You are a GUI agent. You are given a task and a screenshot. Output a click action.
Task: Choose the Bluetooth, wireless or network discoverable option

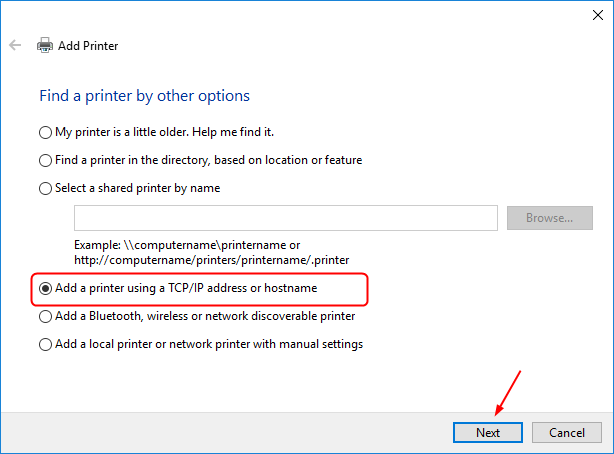click(x=45, y=316)
